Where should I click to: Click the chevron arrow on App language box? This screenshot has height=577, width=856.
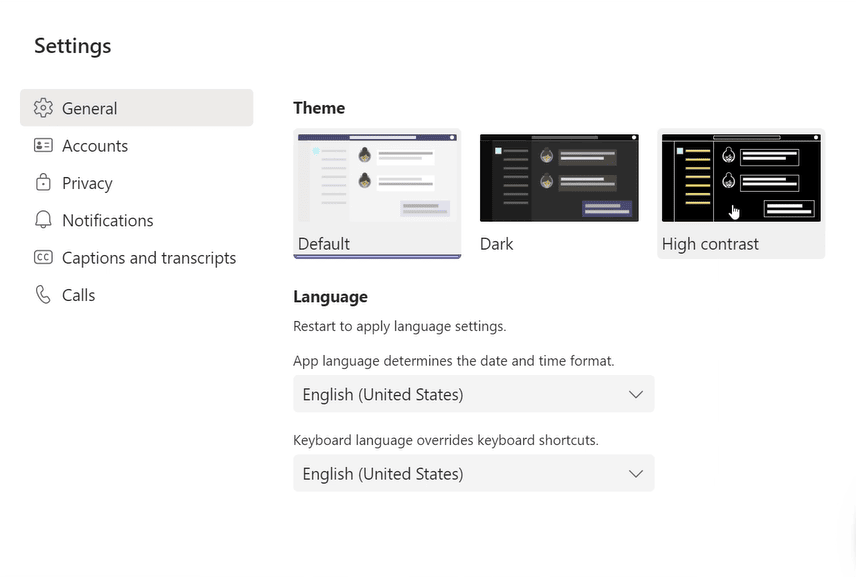point(635,394)
